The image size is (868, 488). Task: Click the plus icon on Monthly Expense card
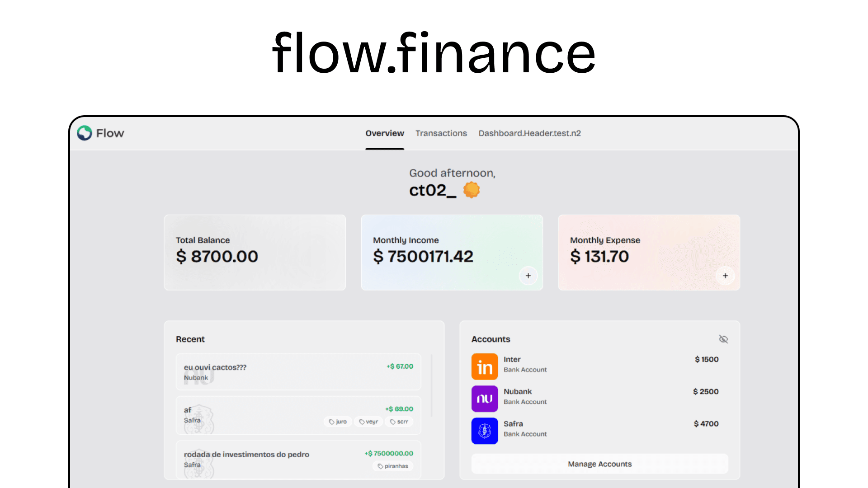point(725,276)
